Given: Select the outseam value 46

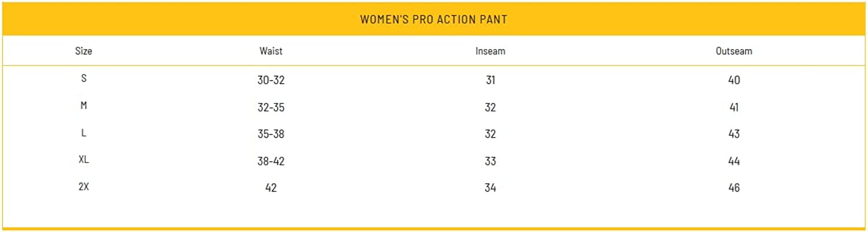Looking at the screenshot, I should [x=734, y=188].
